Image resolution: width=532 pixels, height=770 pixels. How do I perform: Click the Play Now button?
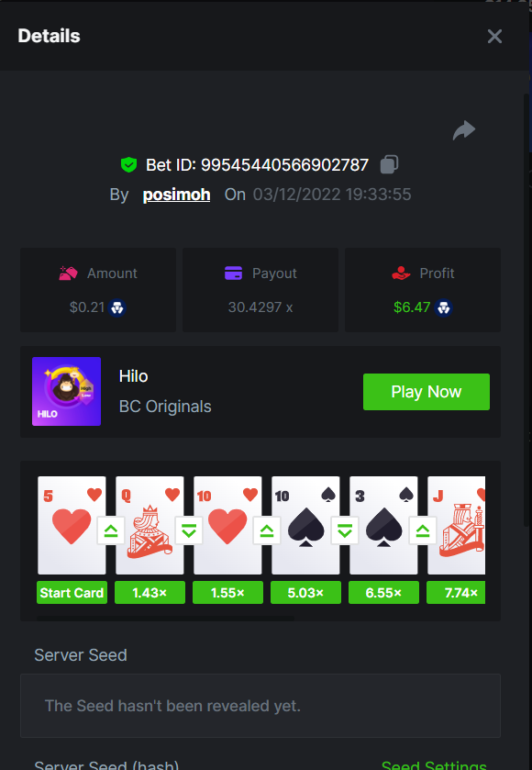[427, 392]
